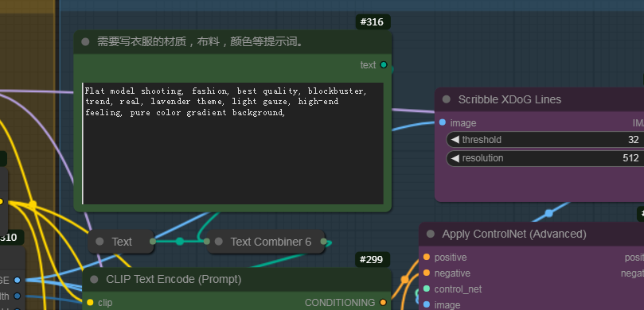Click the Text Combiner 6 output port
The height and width of the screenshot is (310, 644).
tap(324, 242)
